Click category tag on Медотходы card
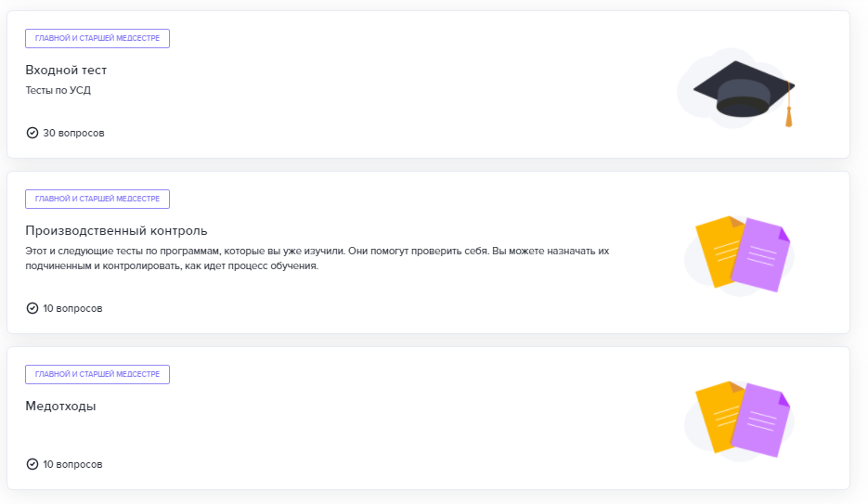The height and width of the screenshot is (504, 868). tap(97, 375)
